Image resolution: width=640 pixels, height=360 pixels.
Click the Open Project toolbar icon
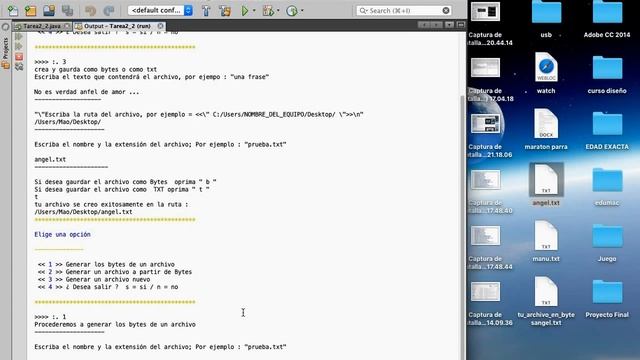(x=49, y=11)
